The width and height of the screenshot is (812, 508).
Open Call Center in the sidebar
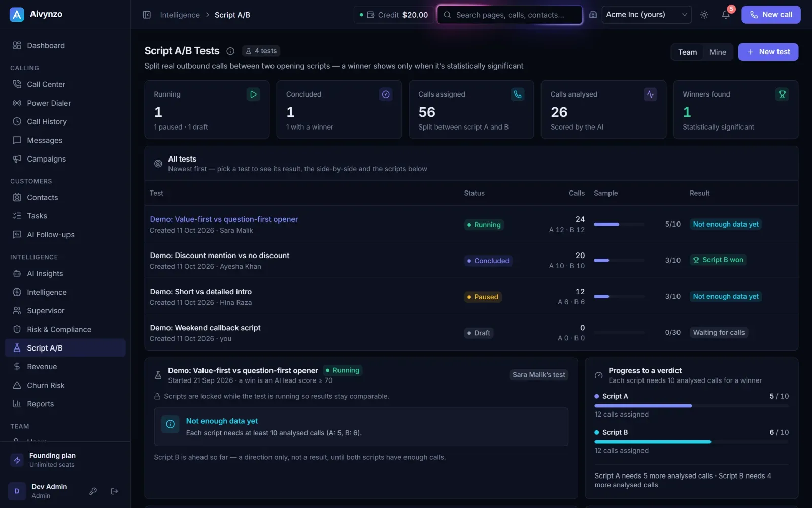pyautogui.click(x=65, y=84)
